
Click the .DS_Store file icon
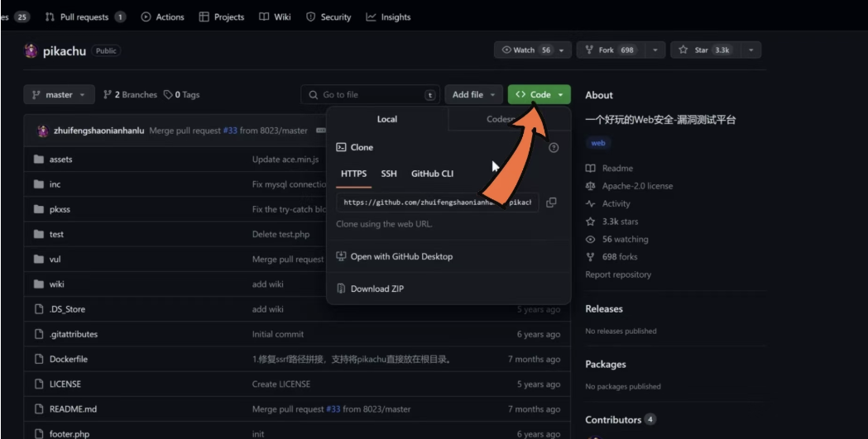(x=39, y=309)
